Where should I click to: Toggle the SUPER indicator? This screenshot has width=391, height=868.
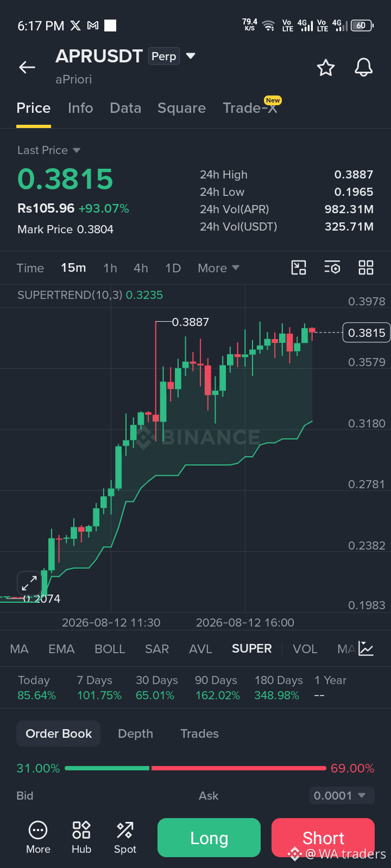tap(251, 649)
